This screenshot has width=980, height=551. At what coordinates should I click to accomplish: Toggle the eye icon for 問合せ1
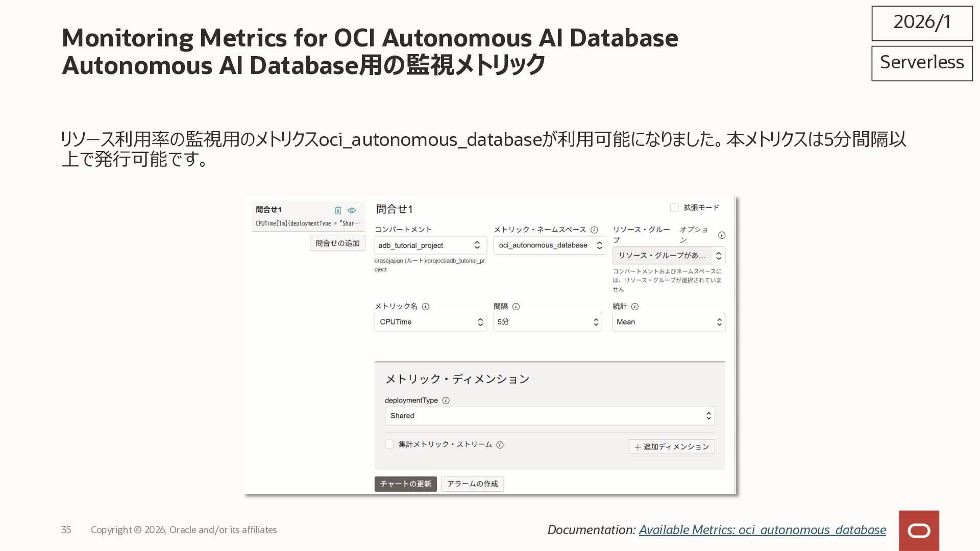pyautogui.click(x=352, y=210)
